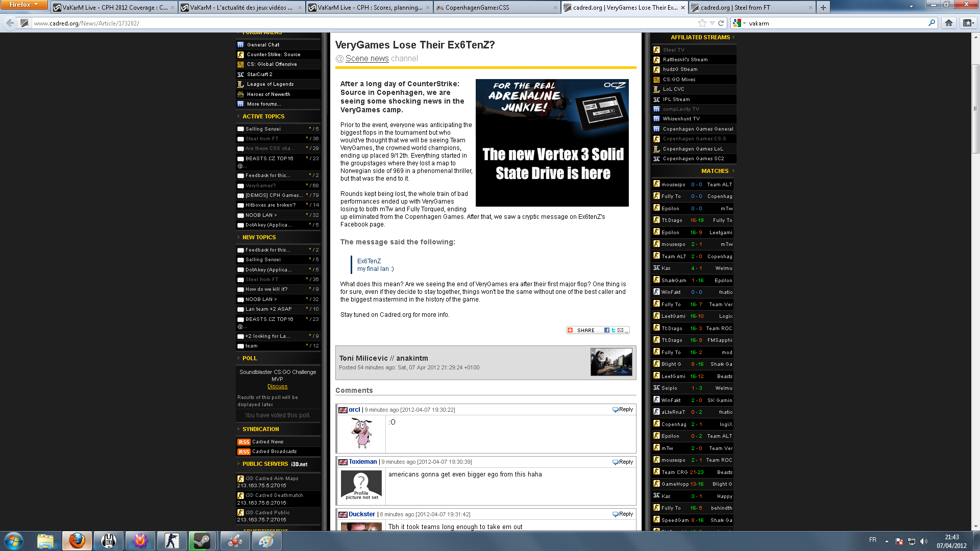Click the search magnifier icon in the search box

coord(932,23)
